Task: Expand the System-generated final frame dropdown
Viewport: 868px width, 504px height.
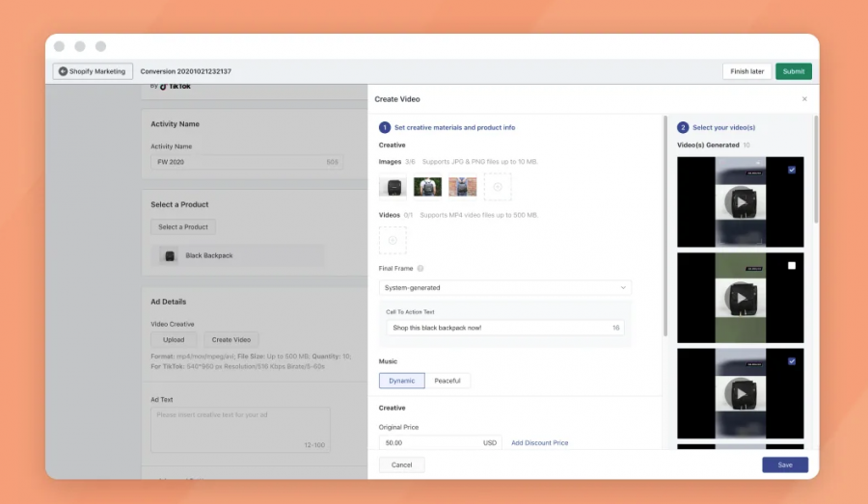Action: coord(505,287)
